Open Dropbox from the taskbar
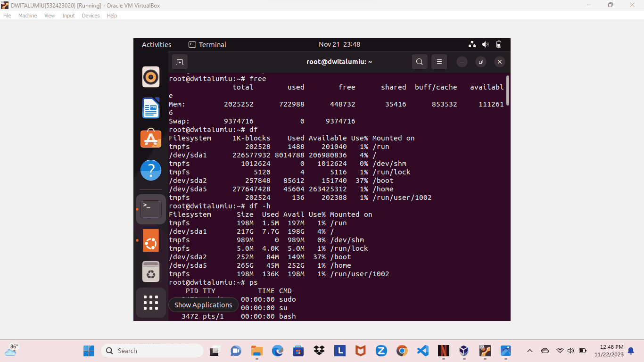Viewport: 644px width, 362px height. coord(319,351)
